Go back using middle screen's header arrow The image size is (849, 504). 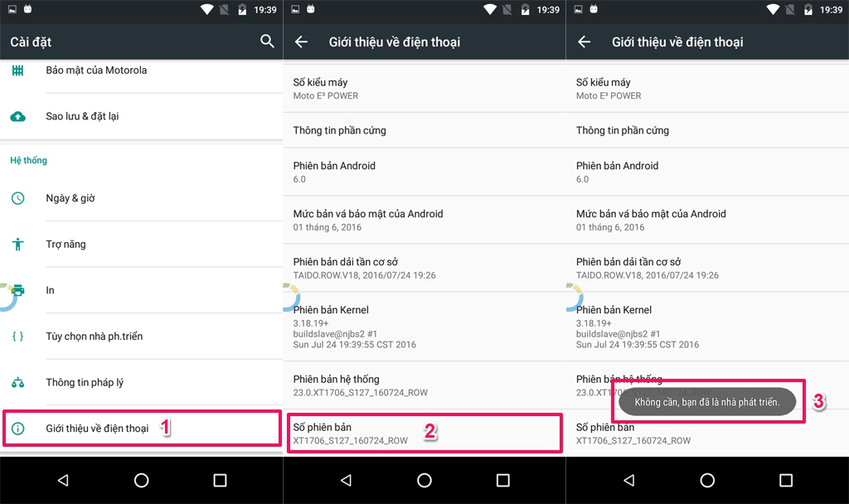(x=301, y=41)
